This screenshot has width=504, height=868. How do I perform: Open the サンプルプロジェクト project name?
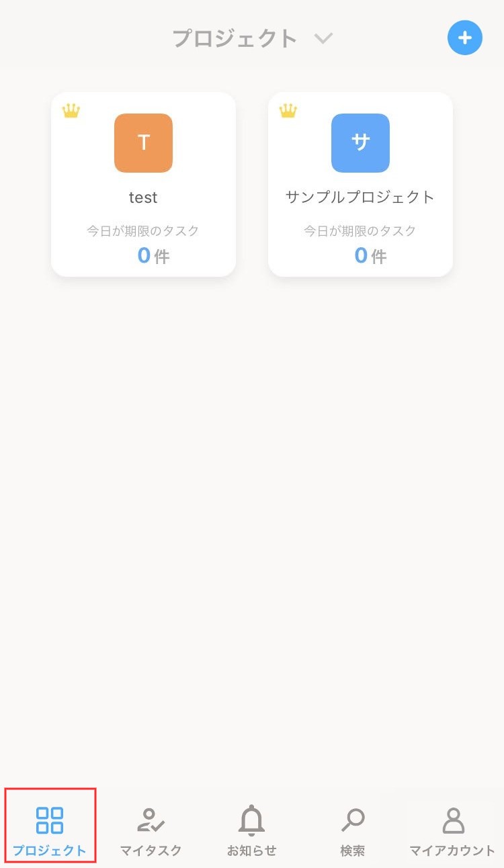coord(360,198)
